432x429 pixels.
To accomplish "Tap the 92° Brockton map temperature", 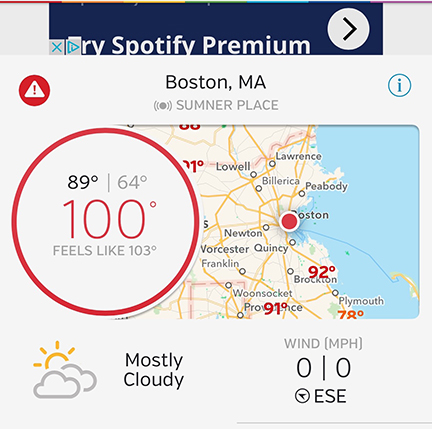I will (322, 272).
